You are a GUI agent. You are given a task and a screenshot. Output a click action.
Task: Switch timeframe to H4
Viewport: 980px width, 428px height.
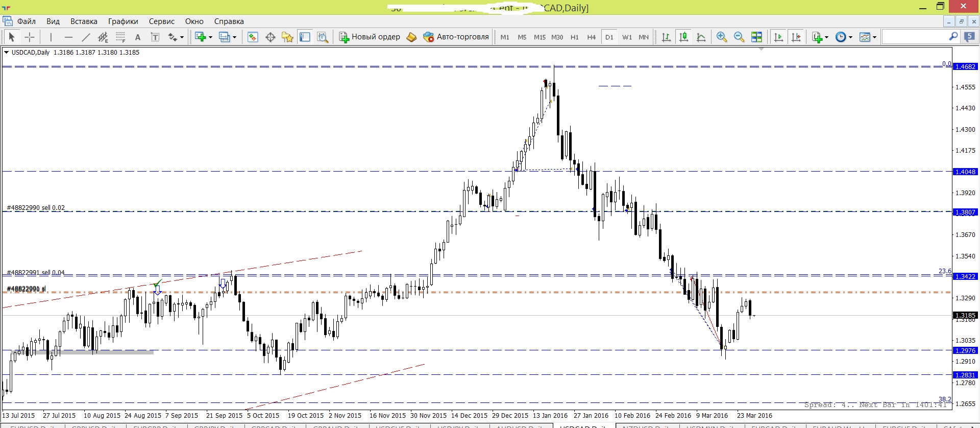point(591,37)
